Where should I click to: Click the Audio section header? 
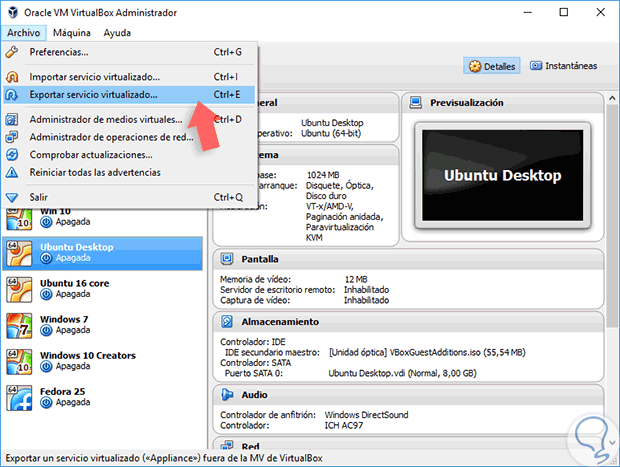click(408, 395)
